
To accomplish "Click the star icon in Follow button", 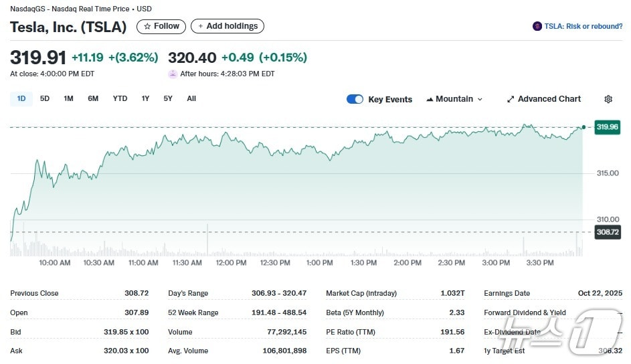I will coord(147,26).
